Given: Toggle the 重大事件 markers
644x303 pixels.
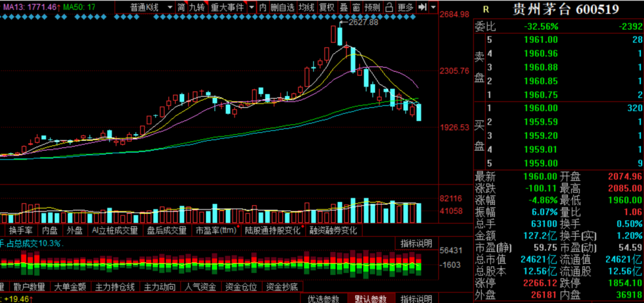Looking at the screenshot, I should [x=227, y=7].
